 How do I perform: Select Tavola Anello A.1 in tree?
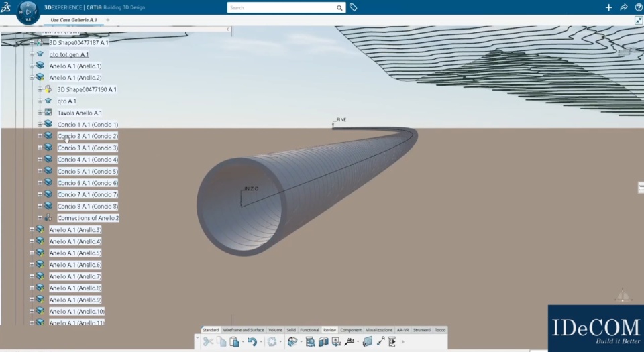pos(80,113)
